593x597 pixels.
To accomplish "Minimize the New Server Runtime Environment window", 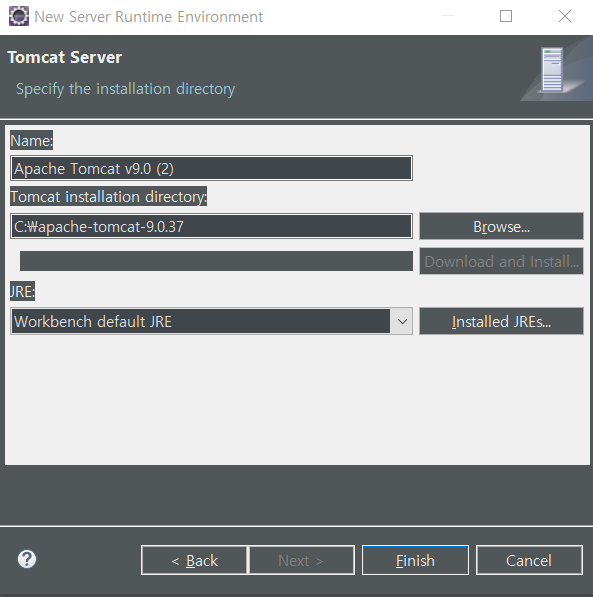I will [x=448, y=16].
